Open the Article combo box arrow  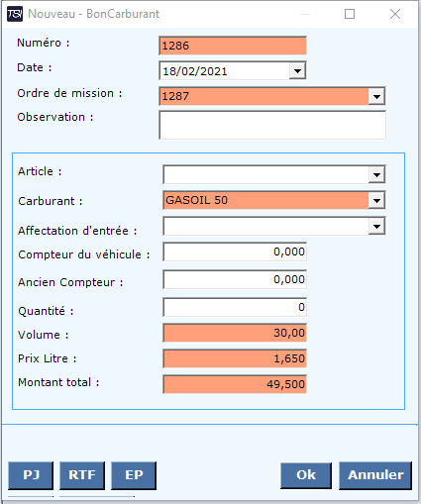pyautogui.click(x=376, y=174)
